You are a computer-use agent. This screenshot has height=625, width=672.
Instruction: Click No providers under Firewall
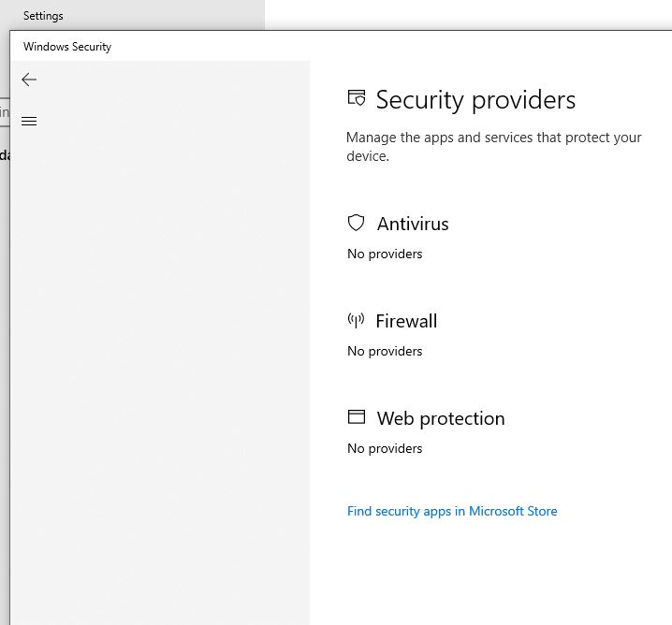385,351
